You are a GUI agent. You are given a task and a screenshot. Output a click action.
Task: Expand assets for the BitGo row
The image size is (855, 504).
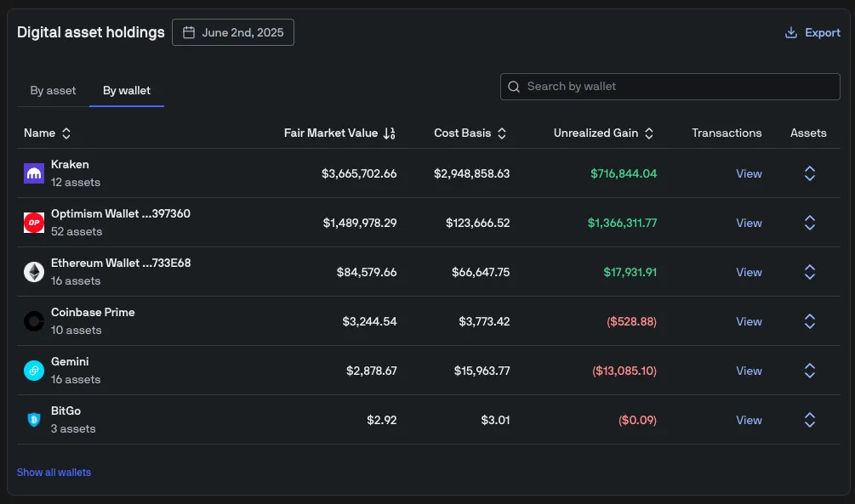pyautogui.click(x=810, y=420)
